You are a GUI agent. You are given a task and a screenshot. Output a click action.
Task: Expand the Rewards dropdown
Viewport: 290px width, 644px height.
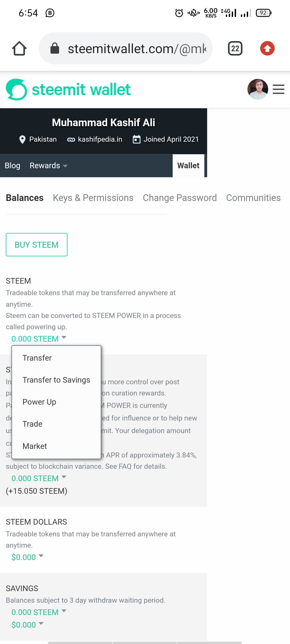(48, 166)
